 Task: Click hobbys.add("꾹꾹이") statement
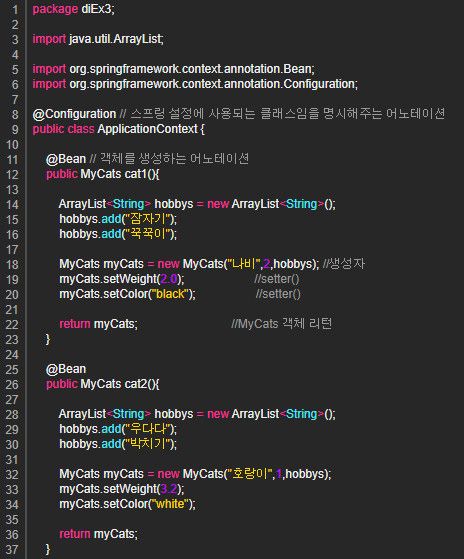[118, 234]
